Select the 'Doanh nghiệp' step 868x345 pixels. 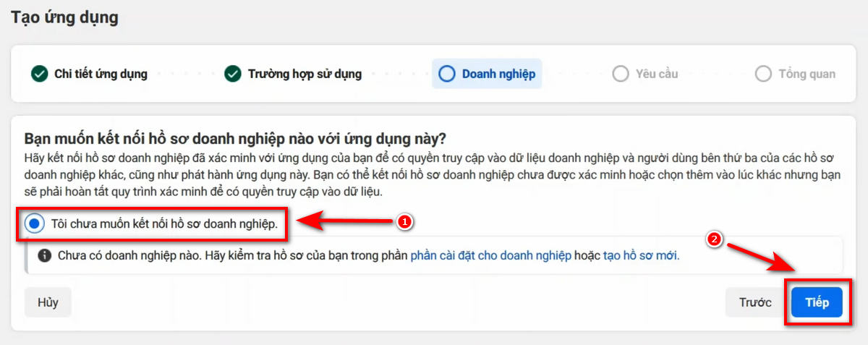coord(487,74)
